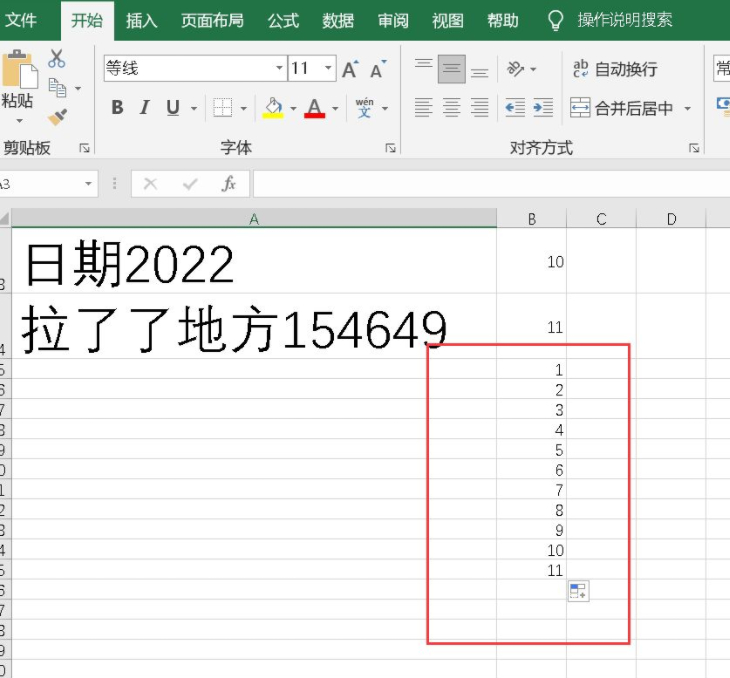Open font color dropdown arrow

point(335,108)
